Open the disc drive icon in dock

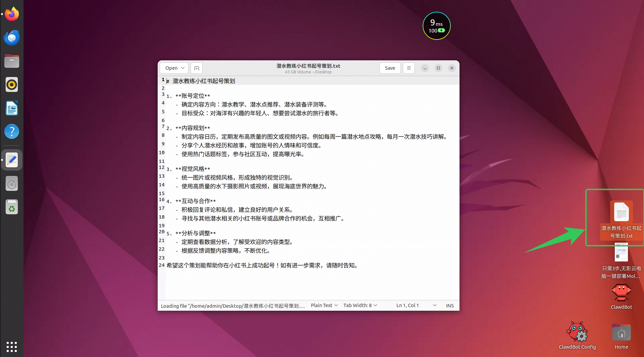coord(12,184)
